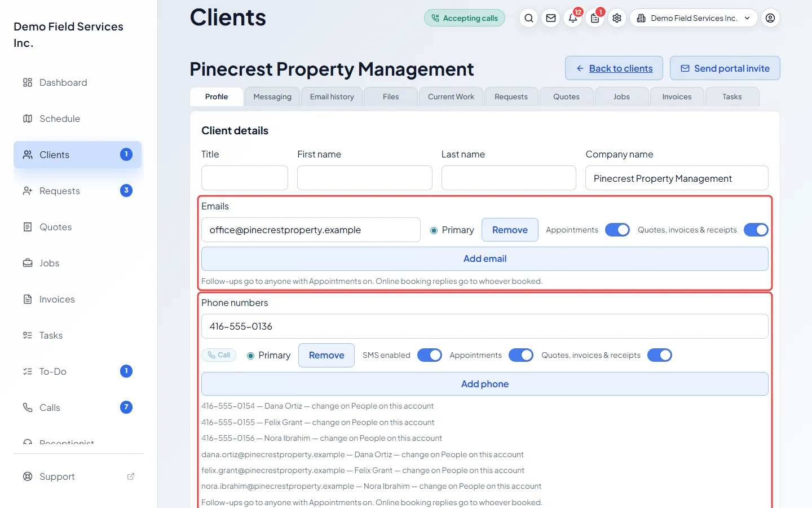Click the Calls phone icon in sidebar
The height and width of the screenshot is (508, 812).
(x=28, y=408)
